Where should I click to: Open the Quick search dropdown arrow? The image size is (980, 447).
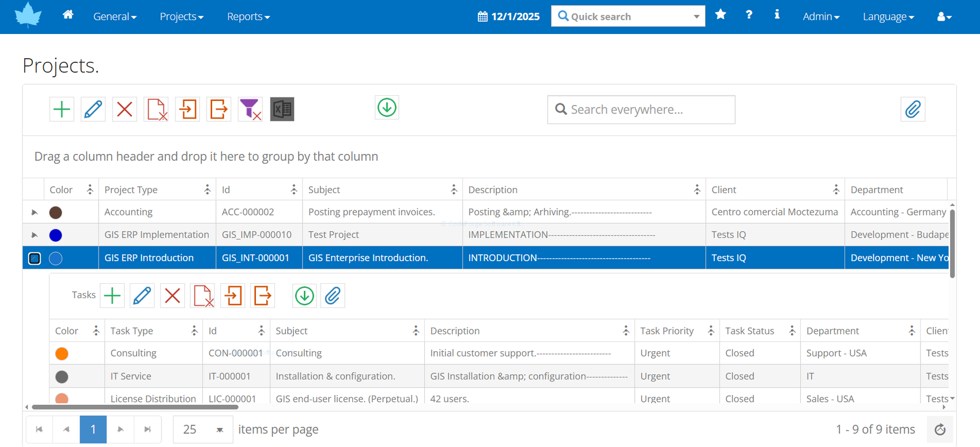(696, 17)
